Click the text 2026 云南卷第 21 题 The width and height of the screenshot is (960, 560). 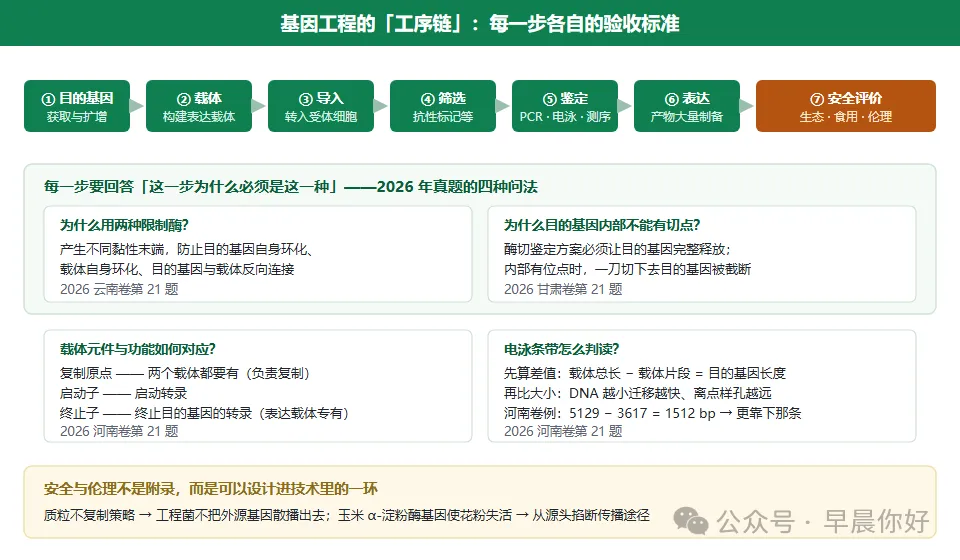pyautogui.click(x=119, y=289)
